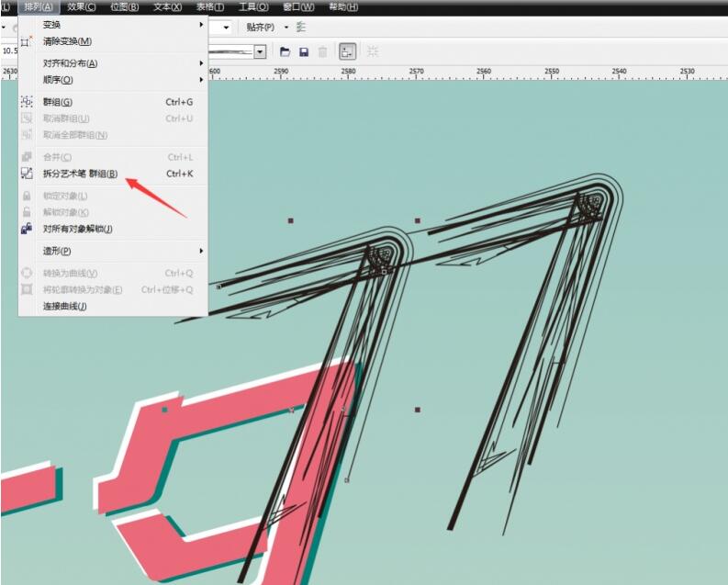Open the 帮助(H) menu
The image size is (728, 585).
tap(343, 7)
